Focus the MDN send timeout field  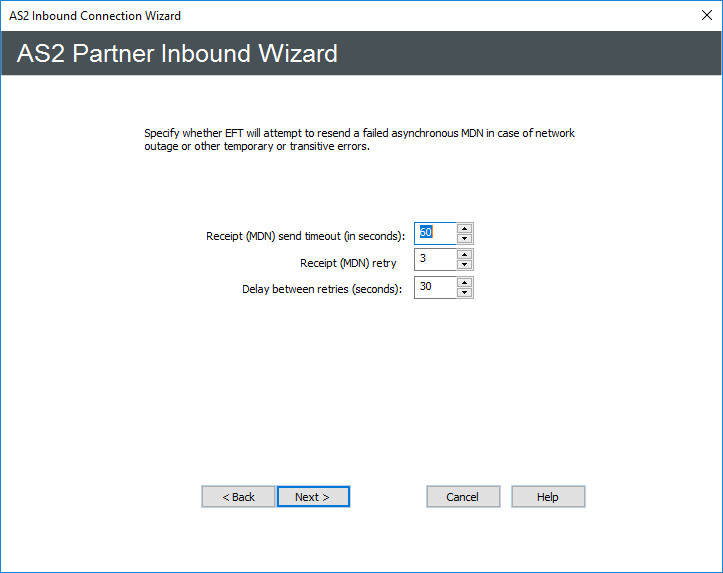click(435, 233)
